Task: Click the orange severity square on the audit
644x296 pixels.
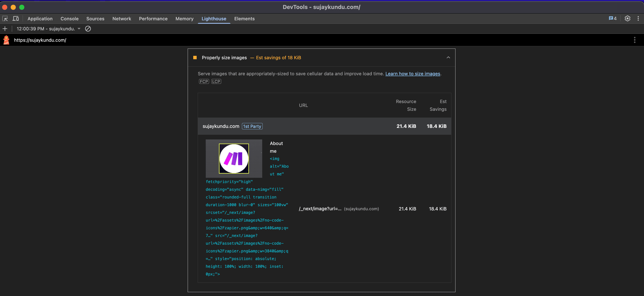Action: coord(195,57)
